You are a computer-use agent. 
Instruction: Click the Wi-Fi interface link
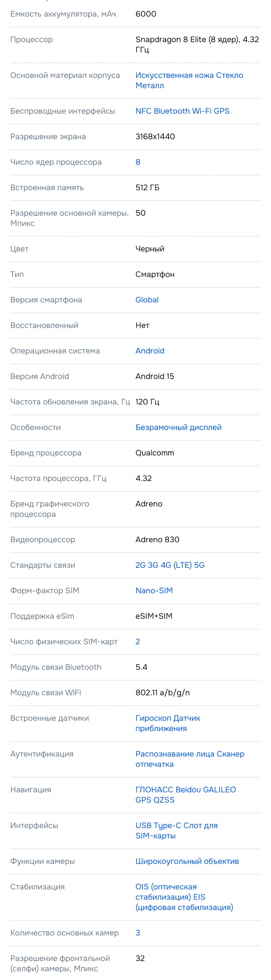tap(202, 111)
